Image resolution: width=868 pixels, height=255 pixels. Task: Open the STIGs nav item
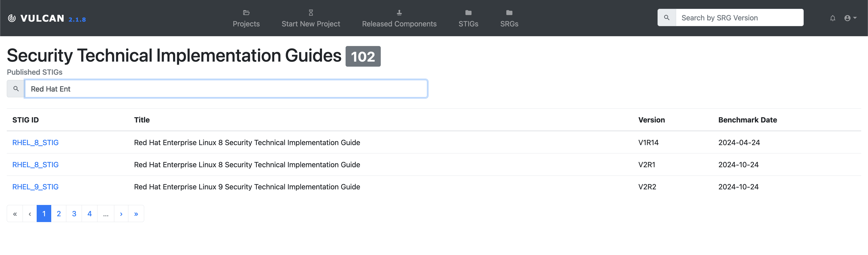(468, 19)
